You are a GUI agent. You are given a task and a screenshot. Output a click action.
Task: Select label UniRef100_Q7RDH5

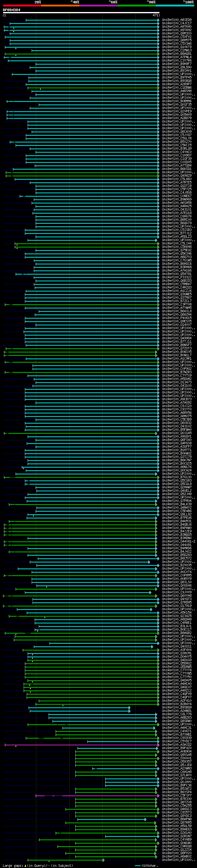pyautogui.click(x=176, y=603)
